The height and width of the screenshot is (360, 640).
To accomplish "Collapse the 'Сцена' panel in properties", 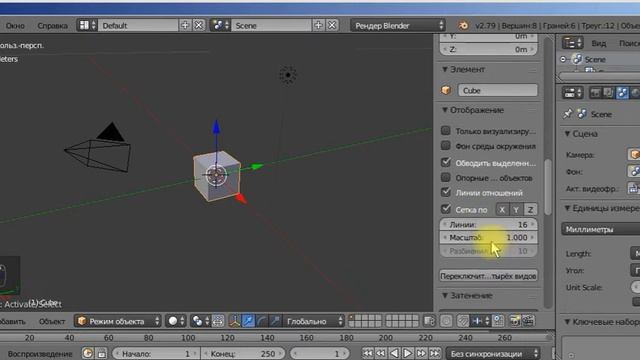I will click(x=567, y=134).
